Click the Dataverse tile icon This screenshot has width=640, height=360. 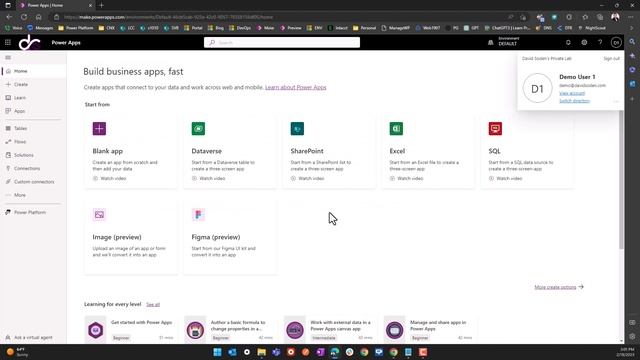coord(198,129)
